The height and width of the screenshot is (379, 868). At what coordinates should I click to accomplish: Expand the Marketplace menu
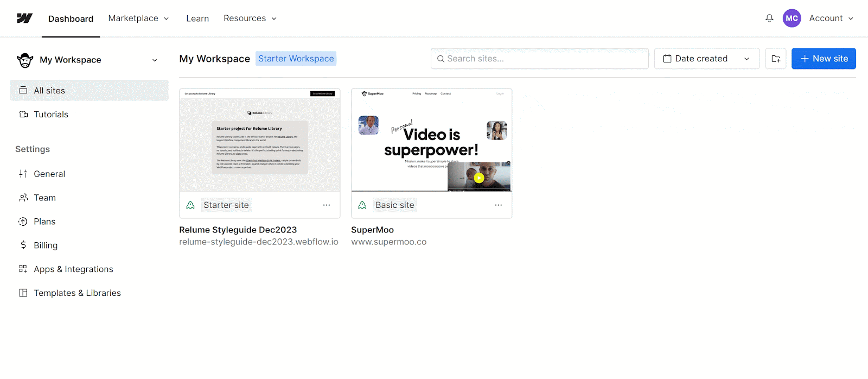(x=138, y=18)
